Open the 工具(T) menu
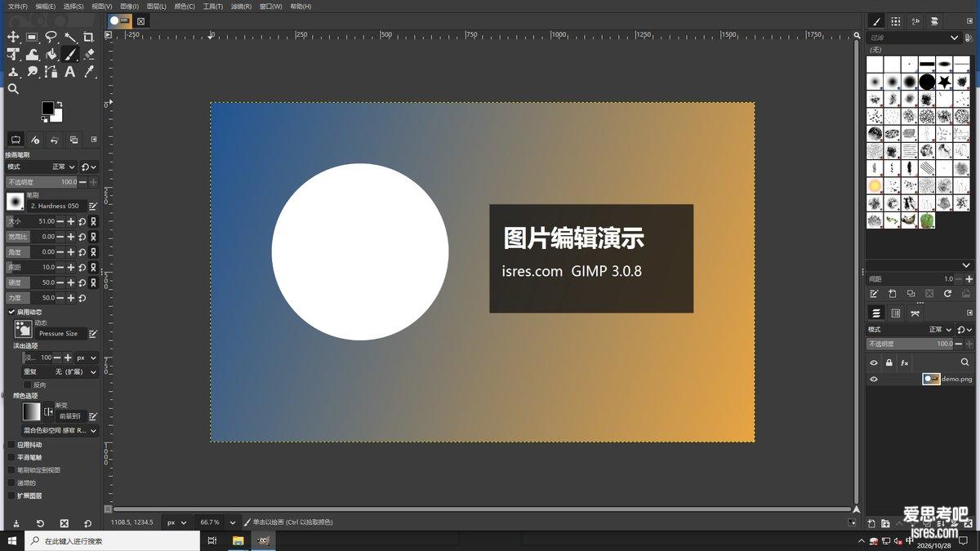The image size is (980, 551). pyautogui.click(x=212, y=7)
